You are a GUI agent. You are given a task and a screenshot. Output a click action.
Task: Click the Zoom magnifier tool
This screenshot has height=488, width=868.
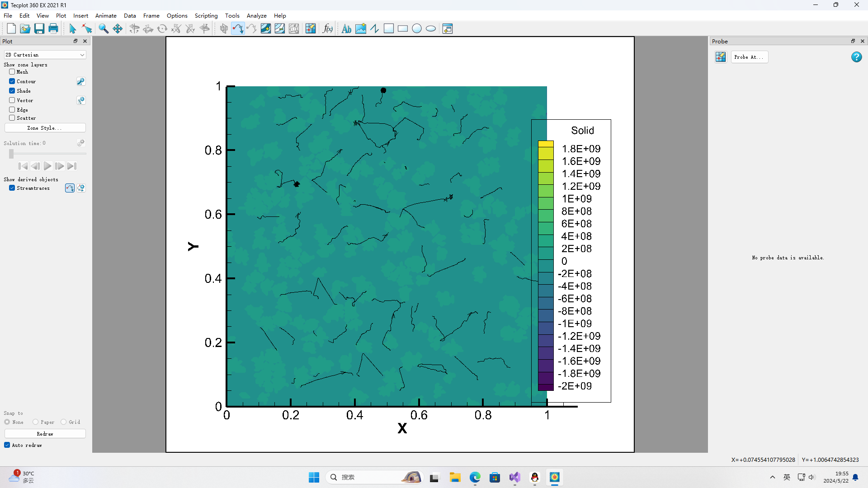tap(104, 29)
